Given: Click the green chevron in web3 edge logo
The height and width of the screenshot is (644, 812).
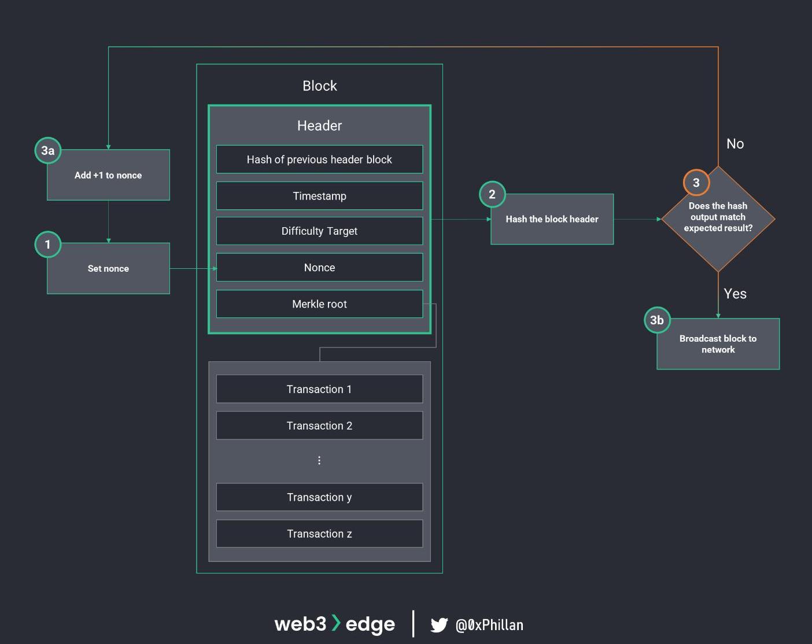Looking at the screenshot, I should click(x=336, y=623).
